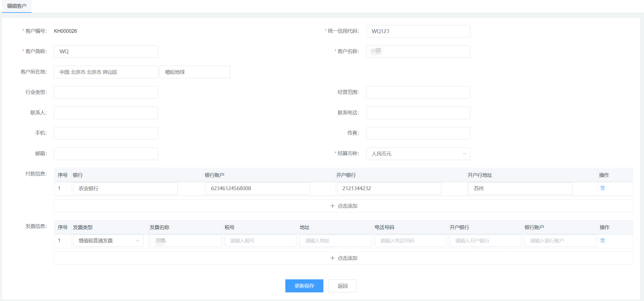Click the 请输入税号 tax number field
Image resolution: width=644 pixels, height=301 pixels.
pyautogui.click(x=260, y=240)
